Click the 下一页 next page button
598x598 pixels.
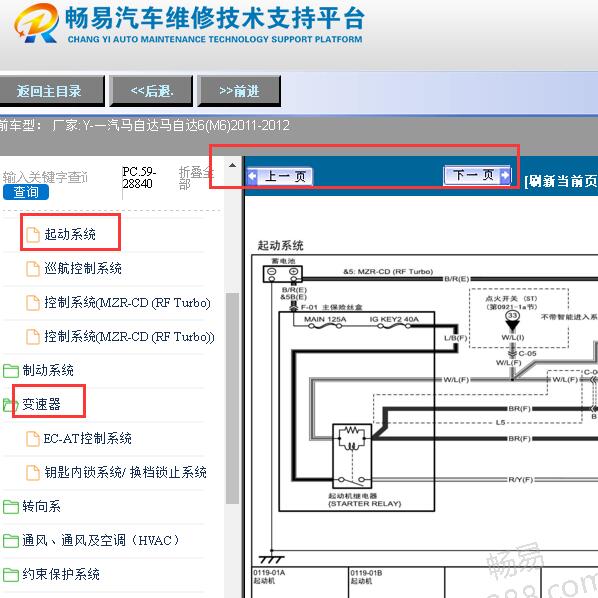tap(477, 175)
